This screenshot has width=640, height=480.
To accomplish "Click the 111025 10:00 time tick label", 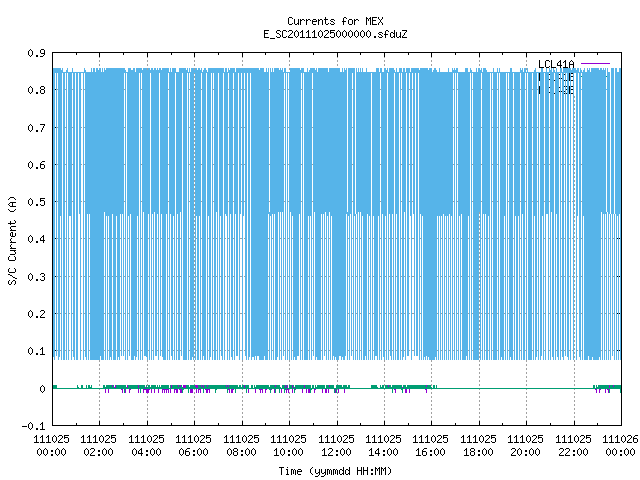I will click(289, 445).
